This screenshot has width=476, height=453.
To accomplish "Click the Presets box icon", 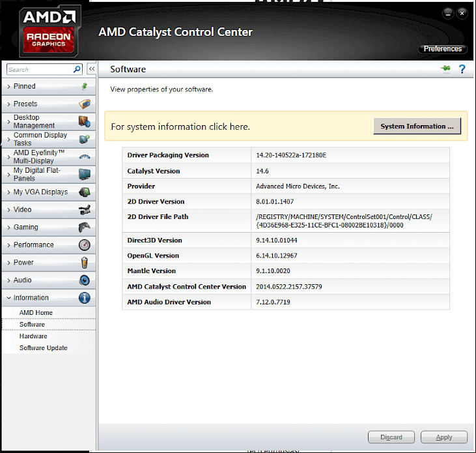I will [x=85, y=104].
